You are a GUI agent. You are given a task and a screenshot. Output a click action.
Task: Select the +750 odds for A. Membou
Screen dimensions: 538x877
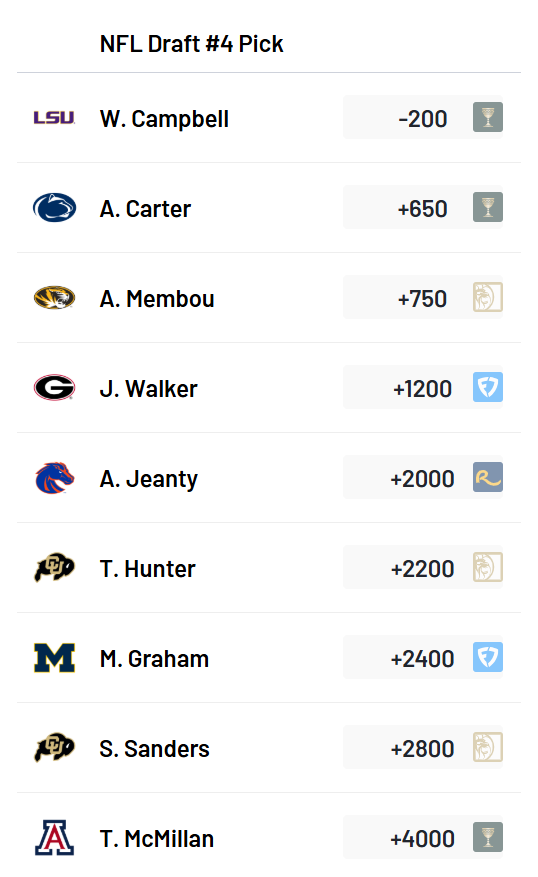pos(423,297)
